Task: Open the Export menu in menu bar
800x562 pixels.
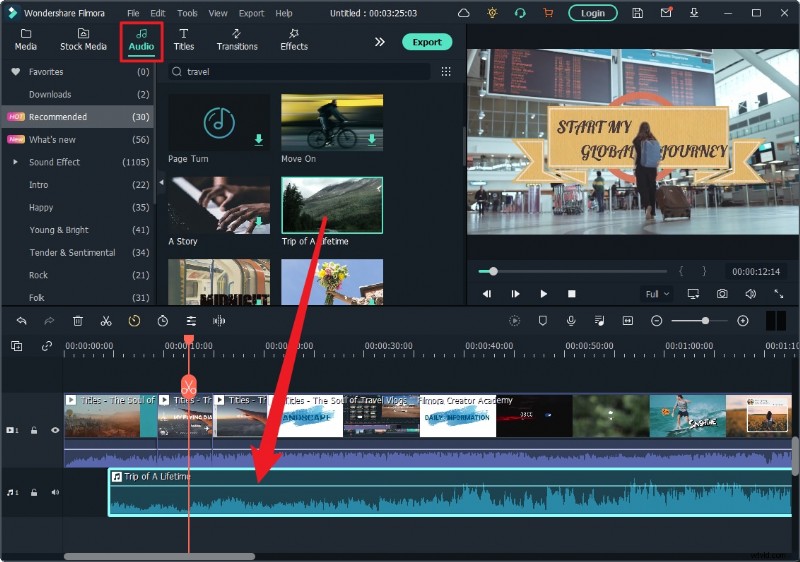Action: (x=251, y=13)
